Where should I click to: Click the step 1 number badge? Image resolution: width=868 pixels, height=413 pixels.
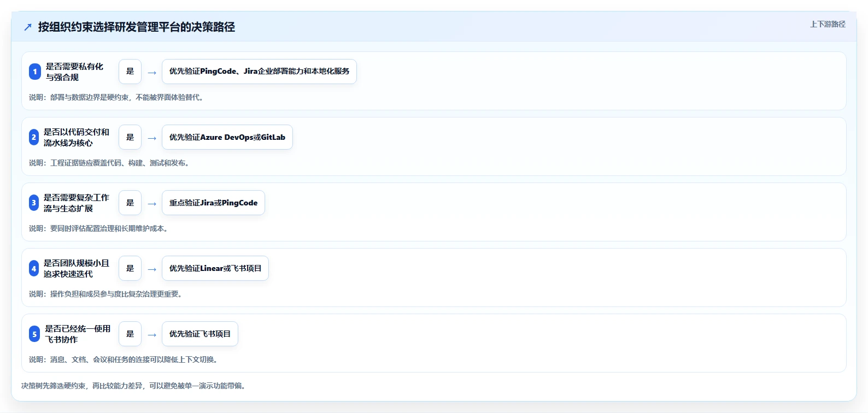coord(35,72)
